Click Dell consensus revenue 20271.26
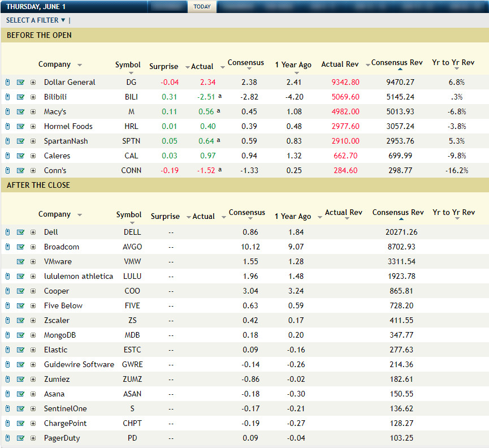Screen dimensions: 489x448 click(401, 232)
